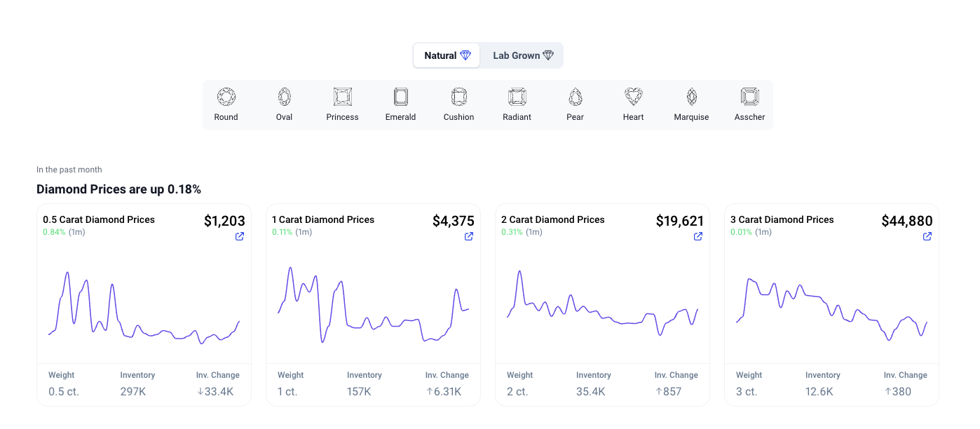980x429 pixels.
Task: Open the 1 Carat Diamond Prices title
Action: click(323, 219)
